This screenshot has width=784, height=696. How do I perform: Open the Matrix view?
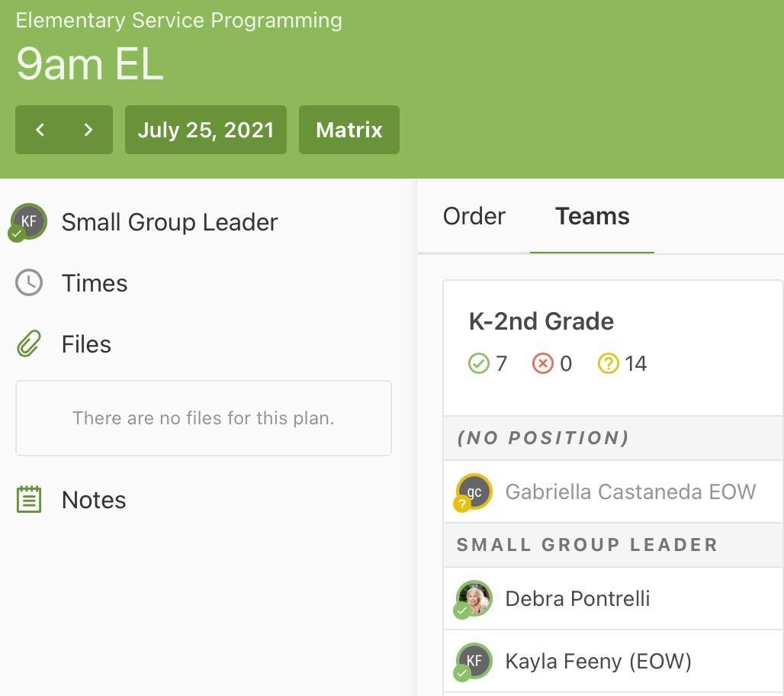pyautogui.click(x=349, y=130)
